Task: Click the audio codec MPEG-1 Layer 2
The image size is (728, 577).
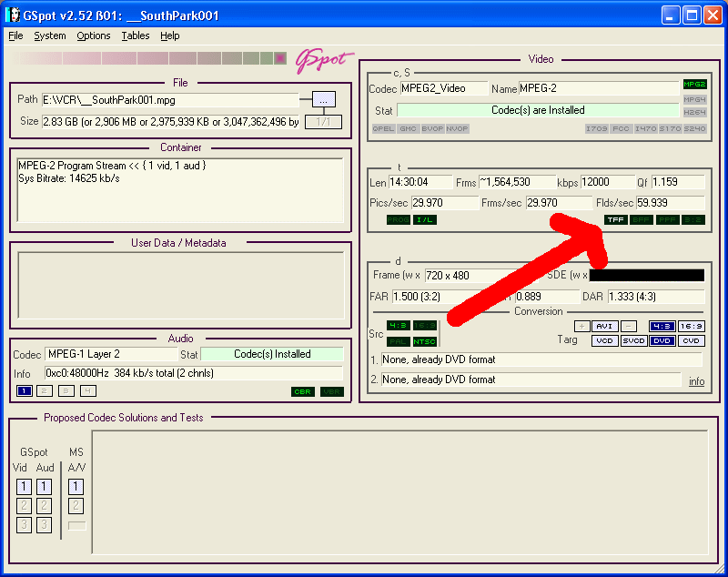Action: [111, 354]
